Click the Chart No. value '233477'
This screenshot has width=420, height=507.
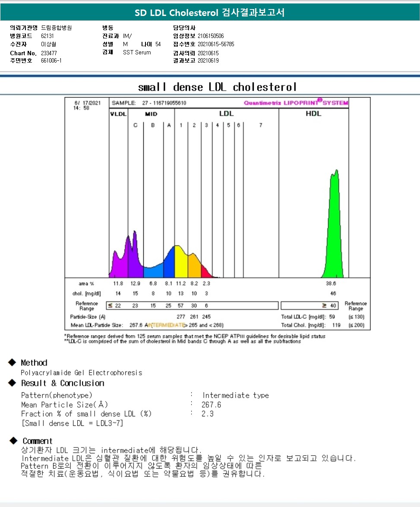point(49,53)
